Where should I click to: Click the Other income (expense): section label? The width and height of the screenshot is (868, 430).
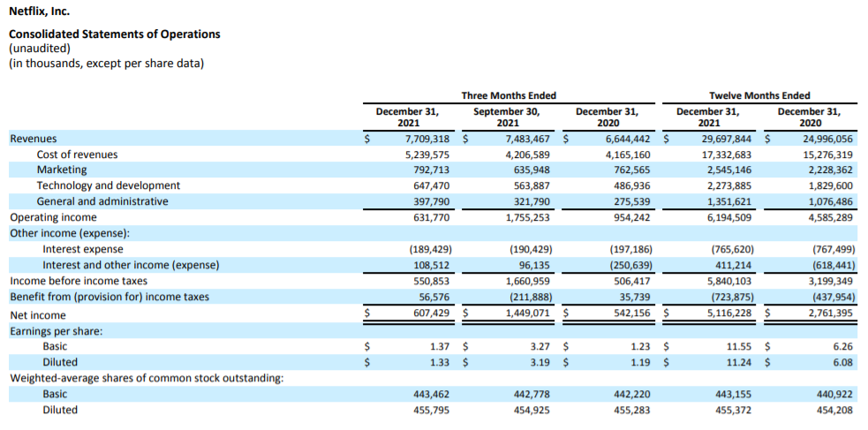(x=69, y=233)
